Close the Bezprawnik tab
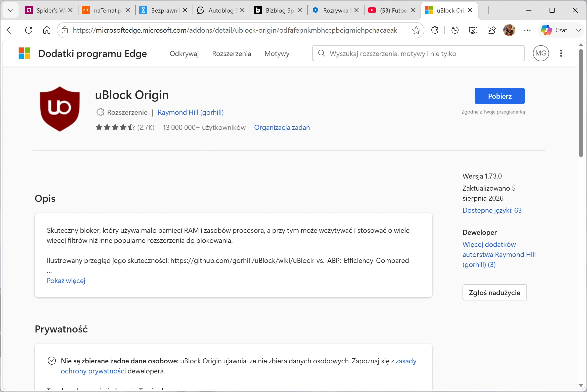The width and height of the screenshot is (587, 392). tap(185, 10)
